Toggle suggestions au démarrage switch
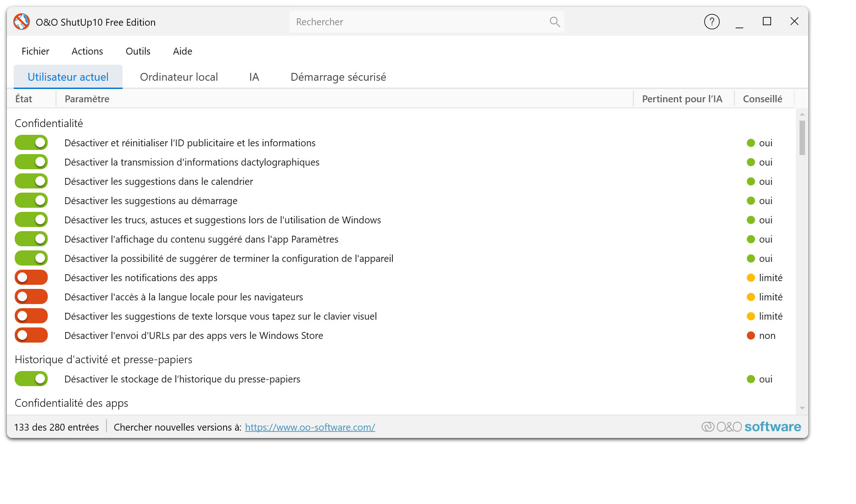Screen dimensions: 856x504 [x=31, y=200]
